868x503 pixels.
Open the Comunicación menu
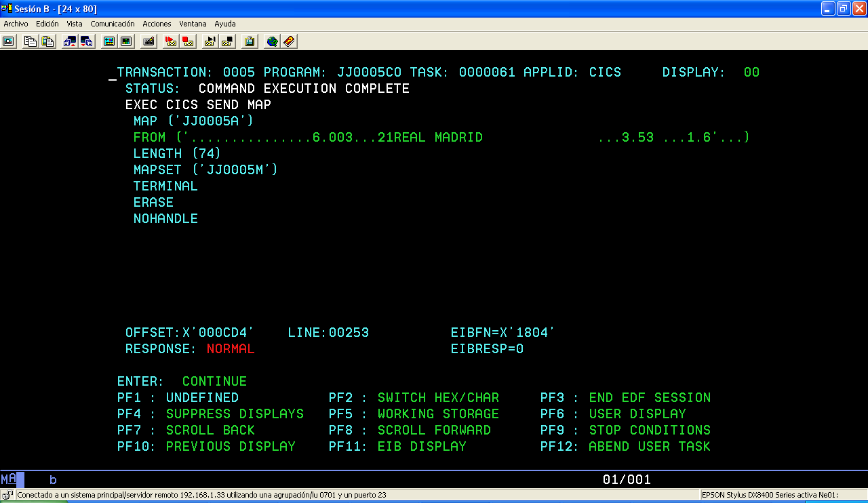pos(113,24)
